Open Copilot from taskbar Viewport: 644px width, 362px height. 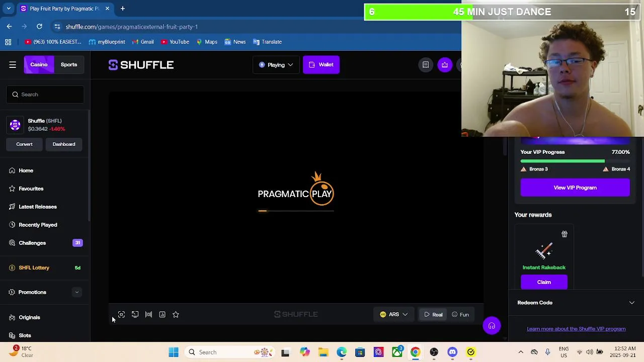click(x=305, y=352)
